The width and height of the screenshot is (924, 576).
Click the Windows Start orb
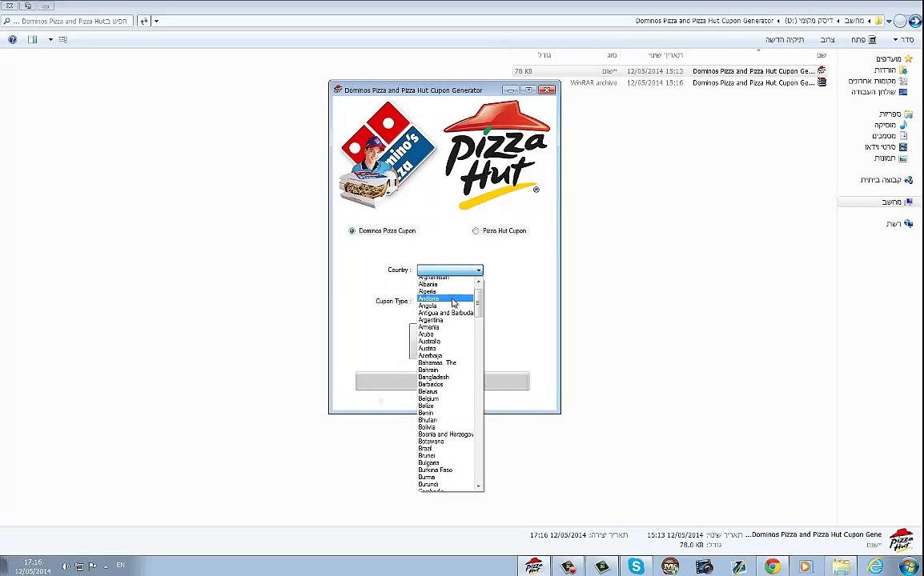(x=909, y=566)
